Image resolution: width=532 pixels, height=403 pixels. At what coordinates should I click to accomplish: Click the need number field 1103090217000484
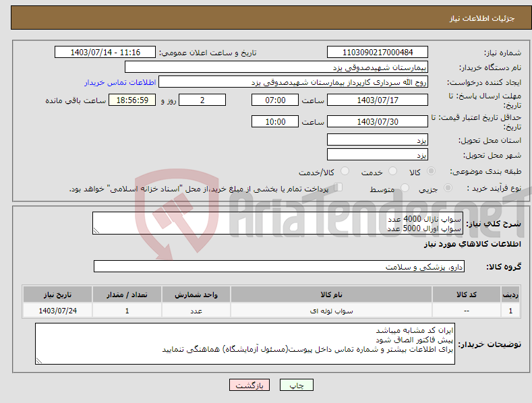[378, 53]
